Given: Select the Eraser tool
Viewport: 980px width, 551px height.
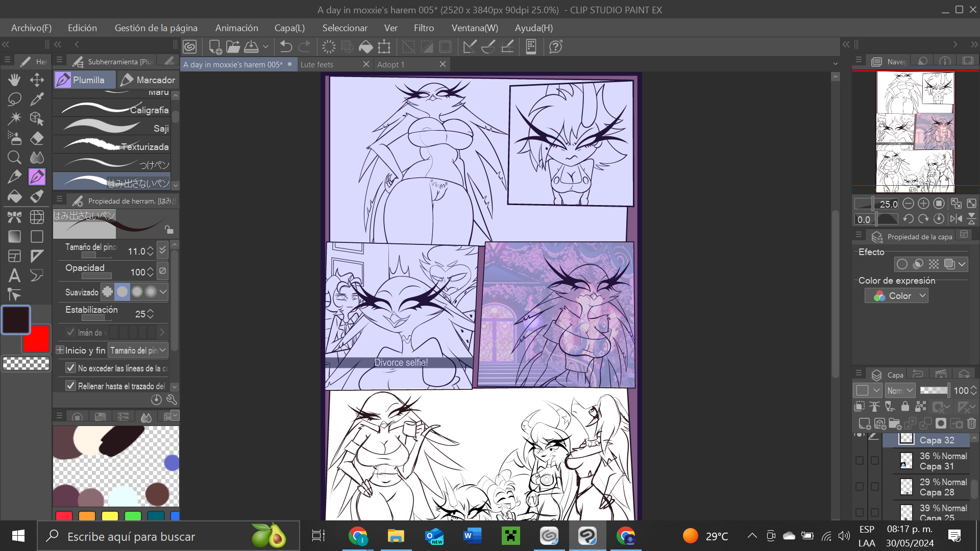Looking at the screenshot, I should (x=37, y=138).
